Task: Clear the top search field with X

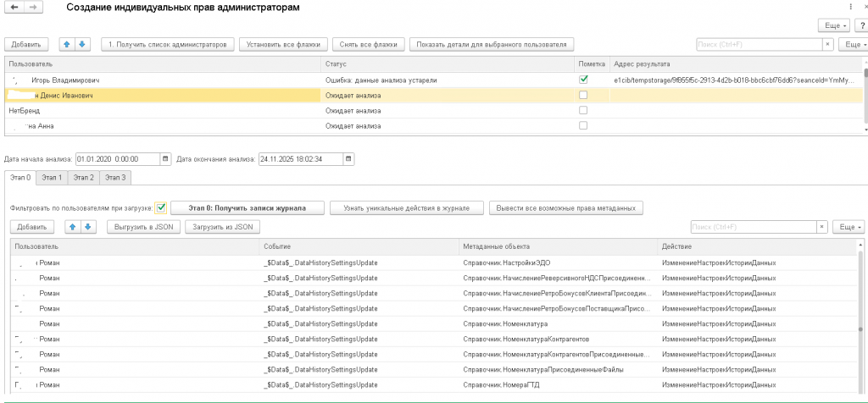Action: (x=828, y=44)
